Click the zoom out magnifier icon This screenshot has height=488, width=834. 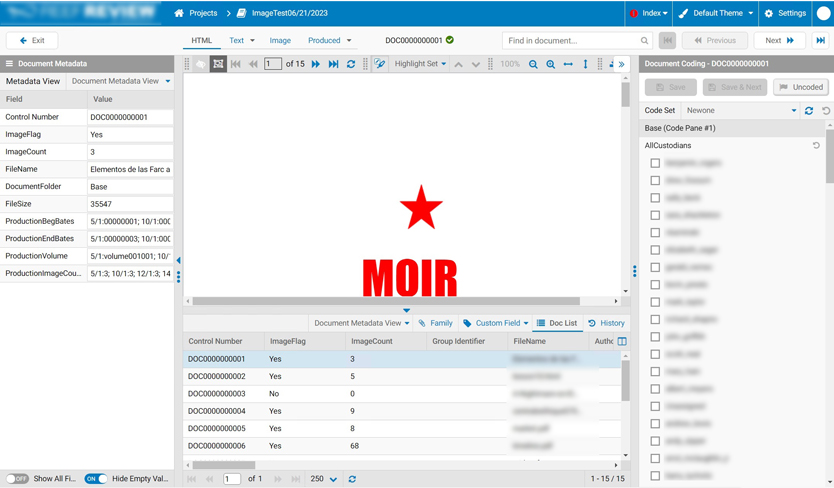click(x=533, y=64)
